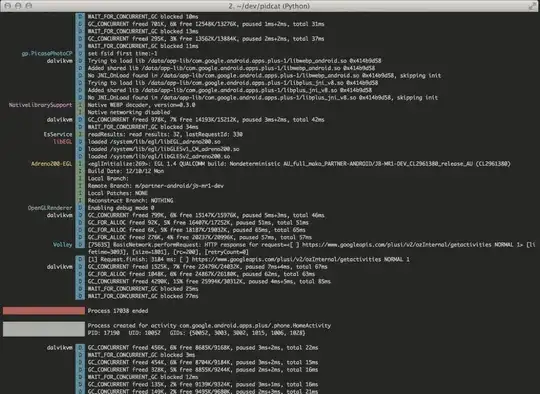This screenshot has width=540, height=394.
Task: Click the 'gp.PicasaPhotoCP' tag label
Action: click(47, 53)
